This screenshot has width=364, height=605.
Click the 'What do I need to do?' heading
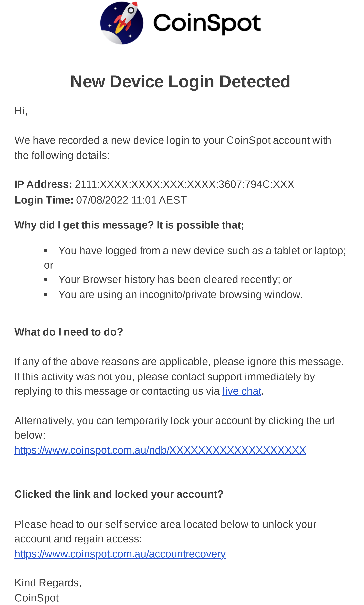point(69,332)
